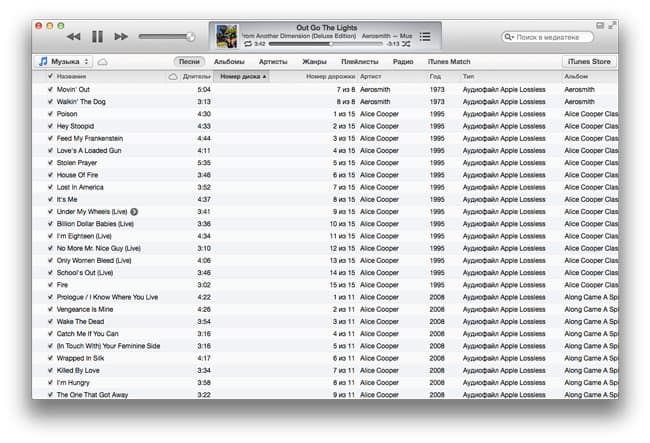This screenshot has height=443, width=650.
Task: Uncheck the Hey Stoopid checkbox
Action: pos(50,126)
